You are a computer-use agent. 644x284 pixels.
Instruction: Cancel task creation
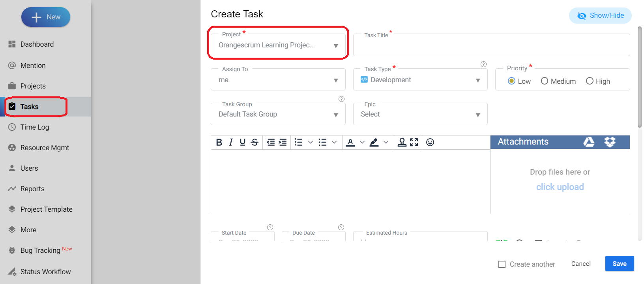click(x=581, y=264)
